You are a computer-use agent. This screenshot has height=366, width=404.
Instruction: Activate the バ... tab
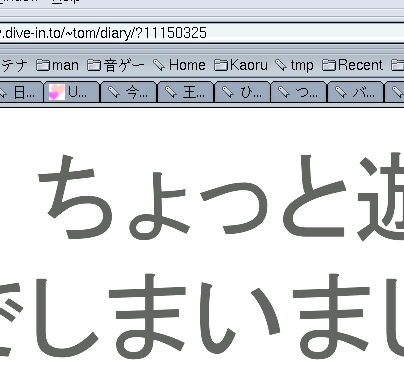(356, 92)
